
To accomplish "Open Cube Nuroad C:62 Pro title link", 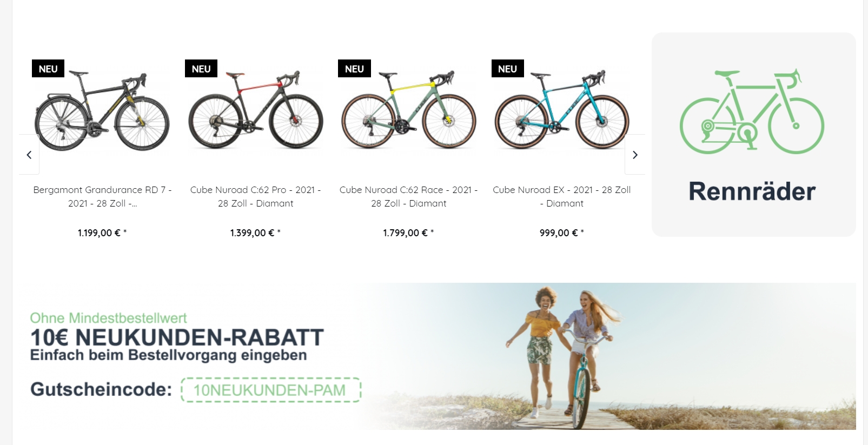I will pyautogui.click(x=256, y=197).
